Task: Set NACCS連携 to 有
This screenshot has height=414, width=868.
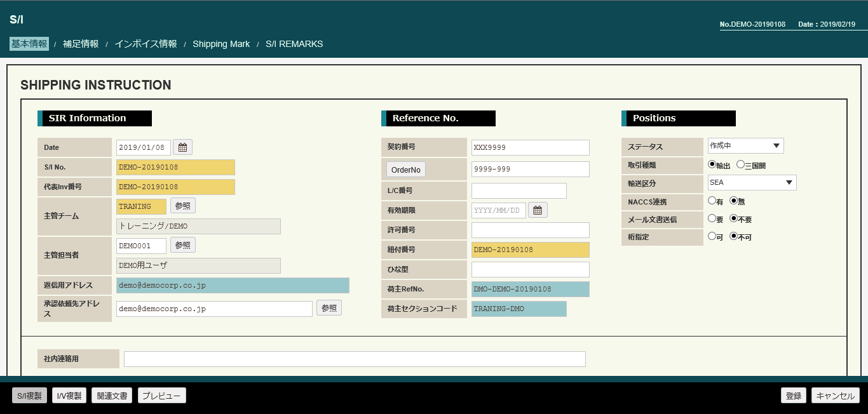Action: (712, 201)
